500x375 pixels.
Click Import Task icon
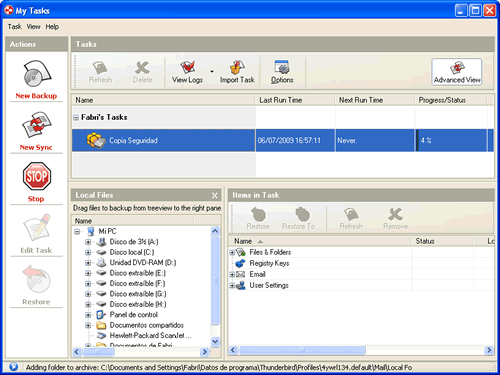tap(237, 72)
